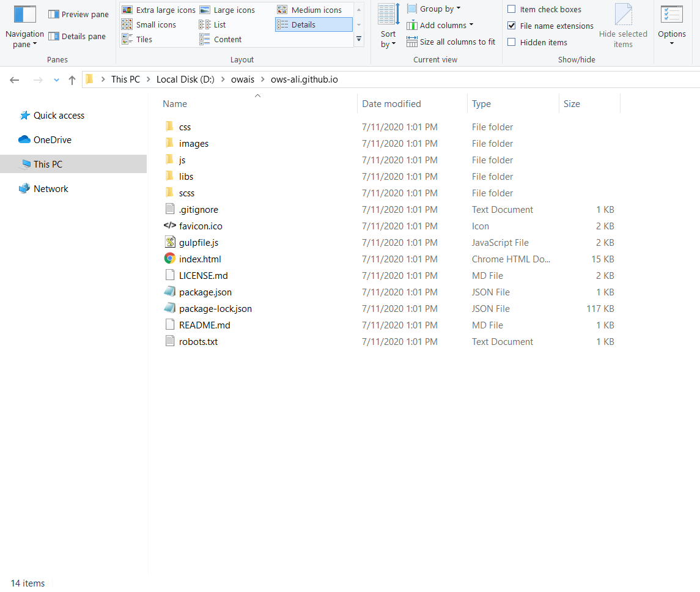Uncheck File name extensions
Viewport: 700px width, 592px height.
[x=512, y=26]
